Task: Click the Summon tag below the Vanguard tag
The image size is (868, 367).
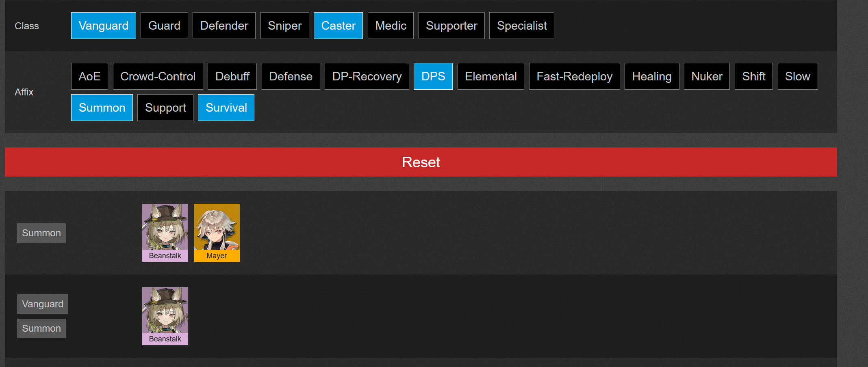Action: point(41,328)
